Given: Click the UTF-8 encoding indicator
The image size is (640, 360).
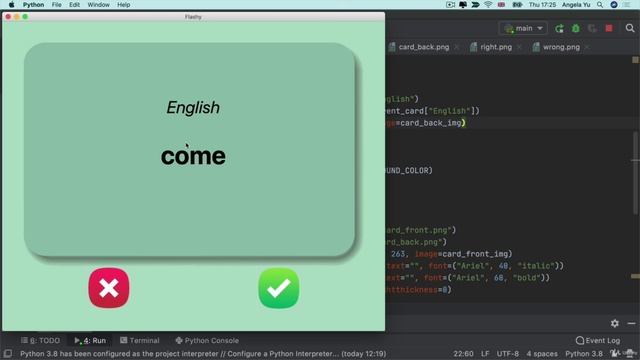Looking at the screenshot, I should (508, 353).
